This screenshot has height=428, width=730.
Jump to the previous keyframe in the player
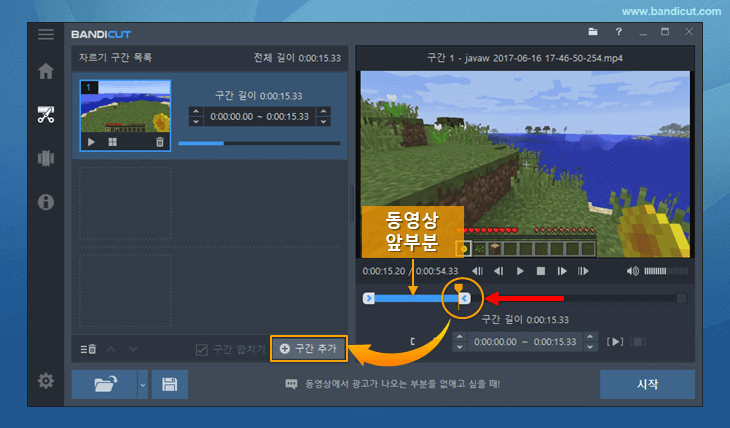pos(477,271)
